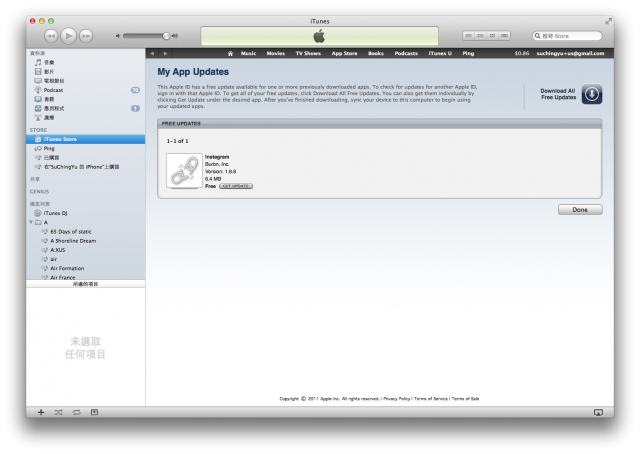
Task: Collapse the A playlist folder
Action: (x=31, y=222)
